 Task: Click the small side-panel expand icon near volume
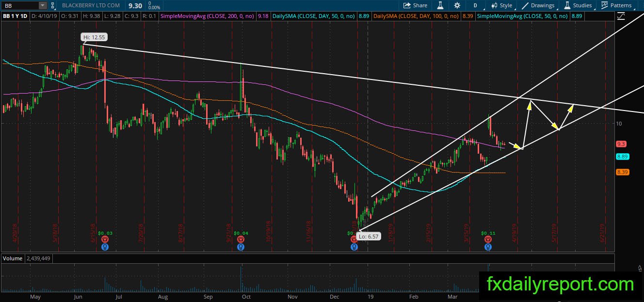coord(640,268)
